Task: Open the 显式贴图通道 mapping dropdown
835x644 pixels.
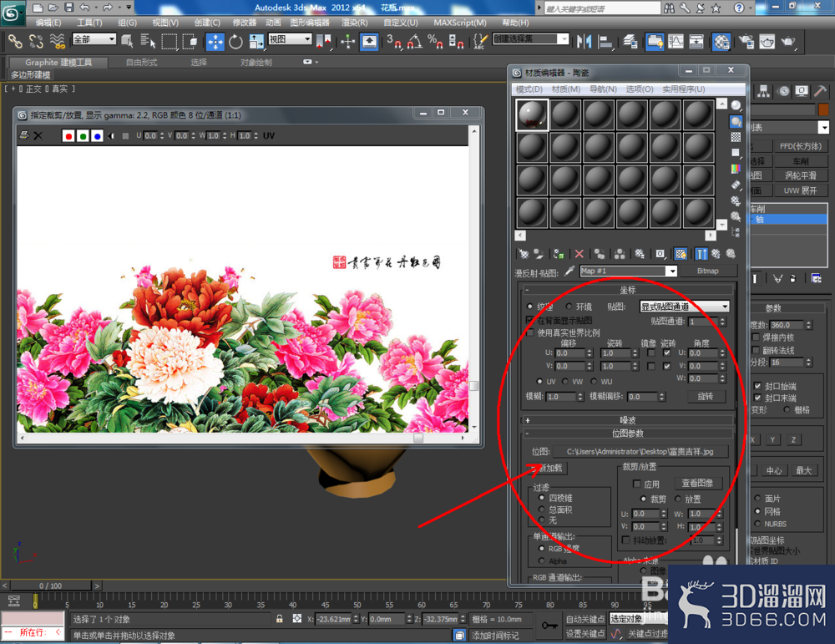Action: pyautogui.click(x=685, y=307)
